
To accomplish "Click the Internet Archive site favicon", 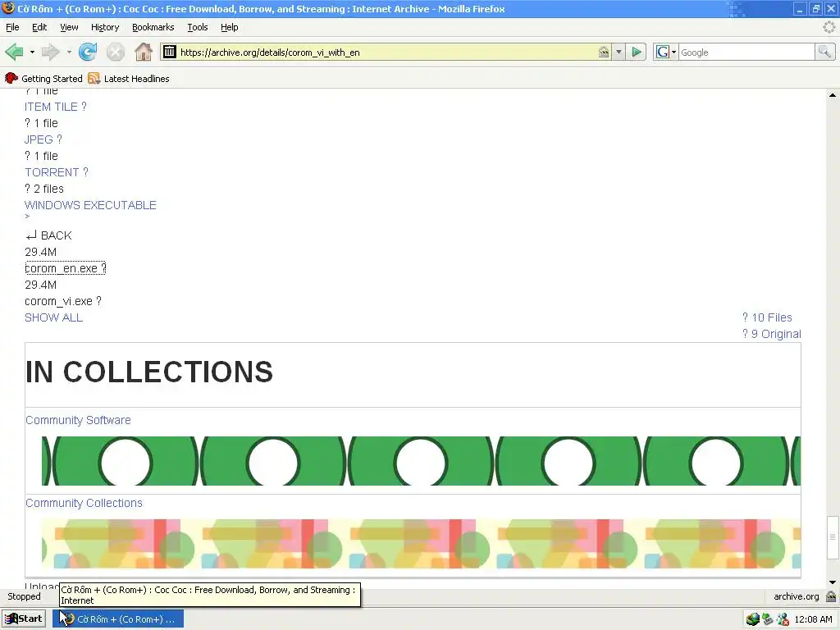I will coord(169,52).
